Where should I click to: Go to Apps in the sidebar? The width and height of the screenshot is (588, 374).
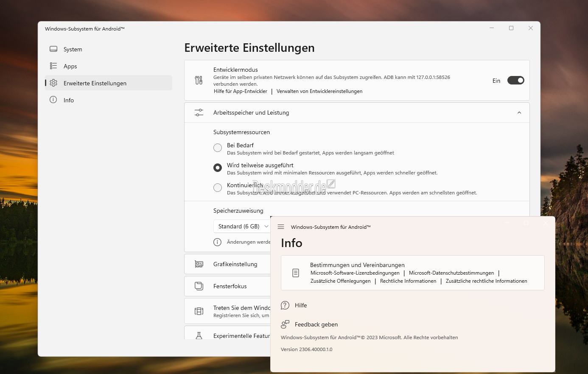coord(109,66)
